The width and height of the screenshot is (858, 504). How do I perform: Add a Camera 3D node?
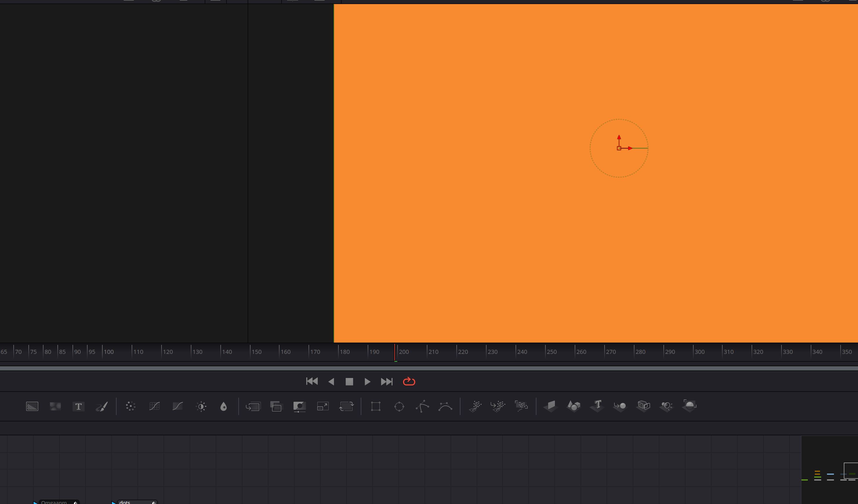643,406
